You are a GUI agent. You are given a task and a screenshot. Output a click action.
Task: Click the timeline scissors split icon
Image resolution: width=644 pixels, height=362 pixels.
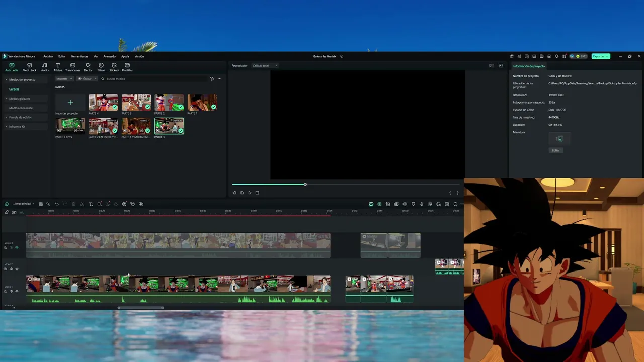click(82, 204)
